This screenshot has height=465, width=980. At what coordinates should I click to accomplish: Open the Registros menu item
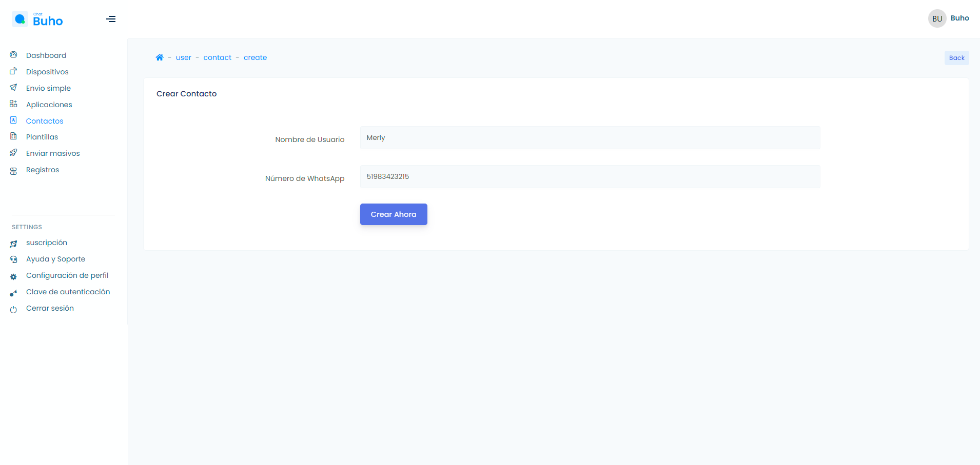(x=43, y=170)
